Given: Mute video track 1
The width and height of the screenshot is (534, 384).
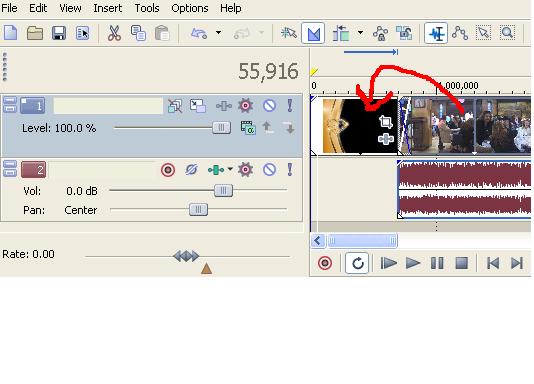Looking at the screenshot, I should pyautogui.click(x=269, y=106).
